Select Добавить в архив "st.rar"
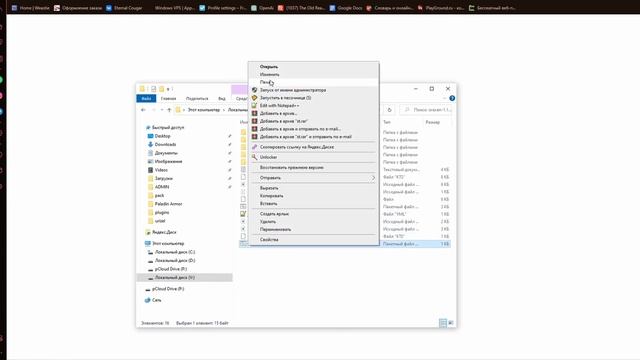640x360 pixels. [x=313, y=121]
